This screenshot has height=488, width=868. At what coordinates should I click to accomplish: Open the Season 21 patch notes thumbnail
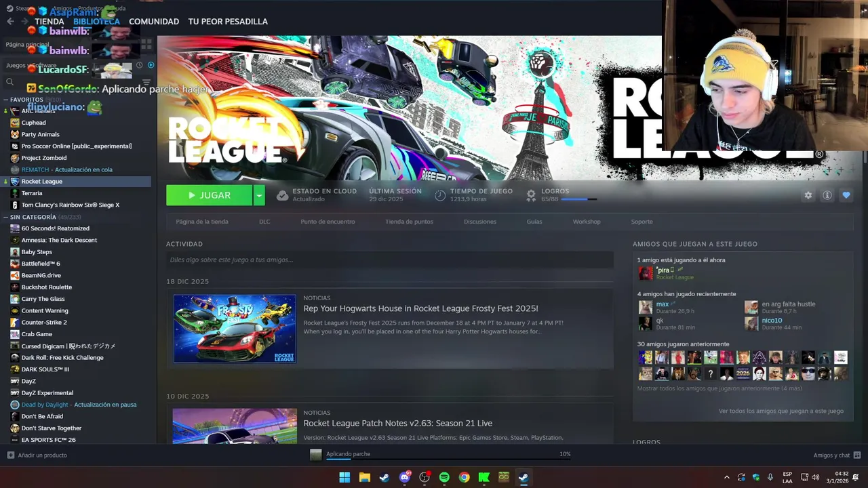235,426
